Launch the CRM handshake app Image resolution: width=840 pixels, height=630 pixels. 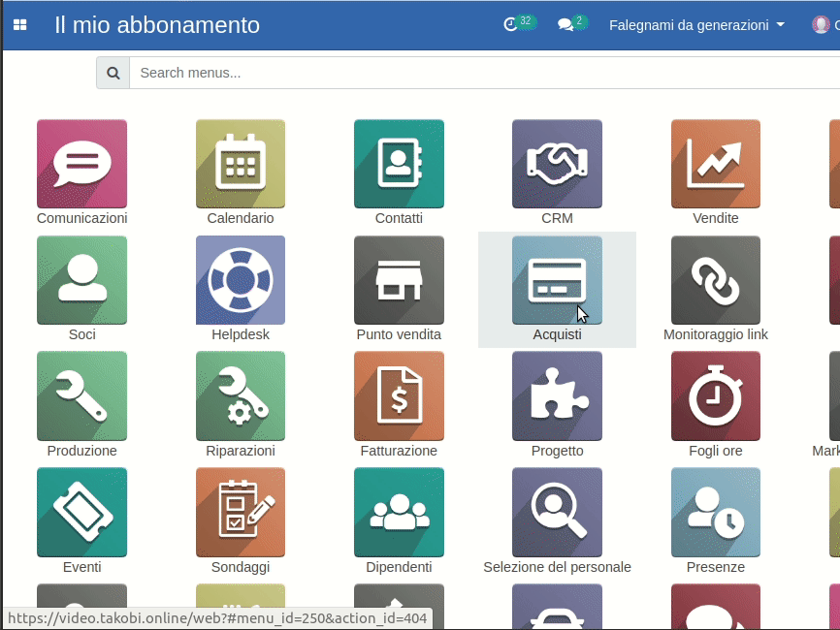(557, 164)
